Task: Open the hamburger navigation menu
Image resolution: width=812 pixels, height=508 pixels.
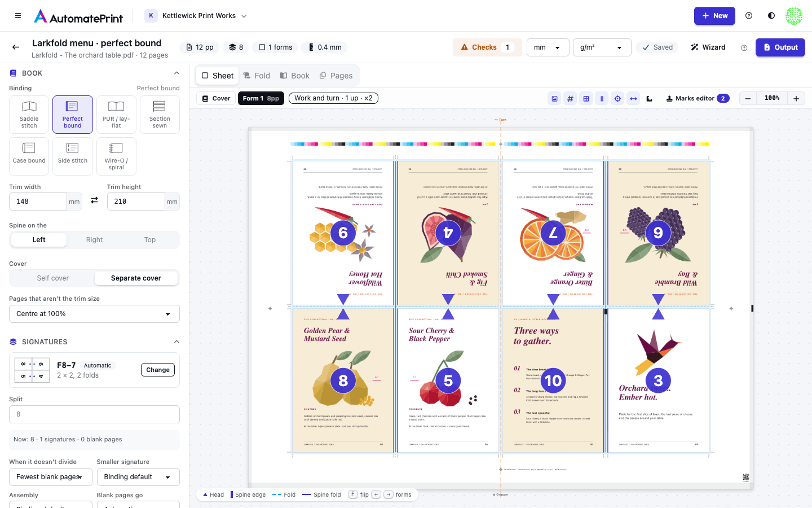Action: (x=18, y=16)
